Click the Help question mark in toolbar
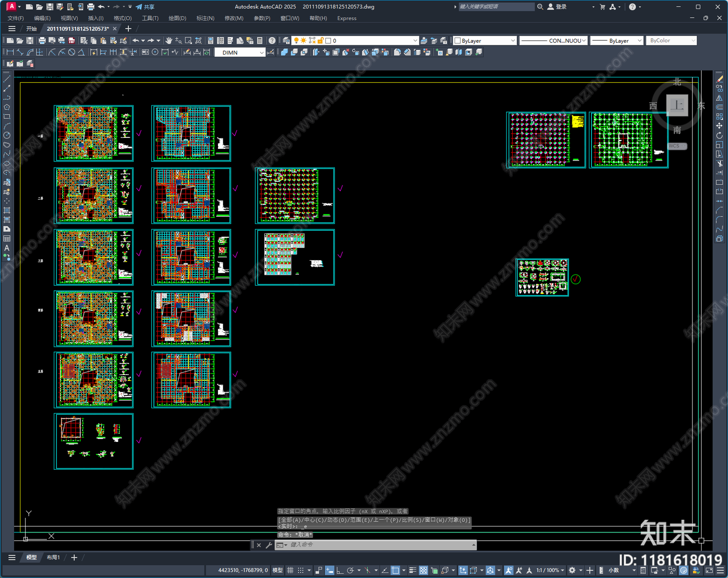 [272, 41]
